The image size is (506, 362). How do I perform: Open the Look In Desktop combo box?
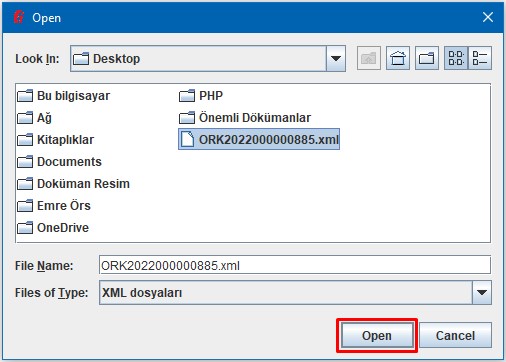[x=208, y=59]
